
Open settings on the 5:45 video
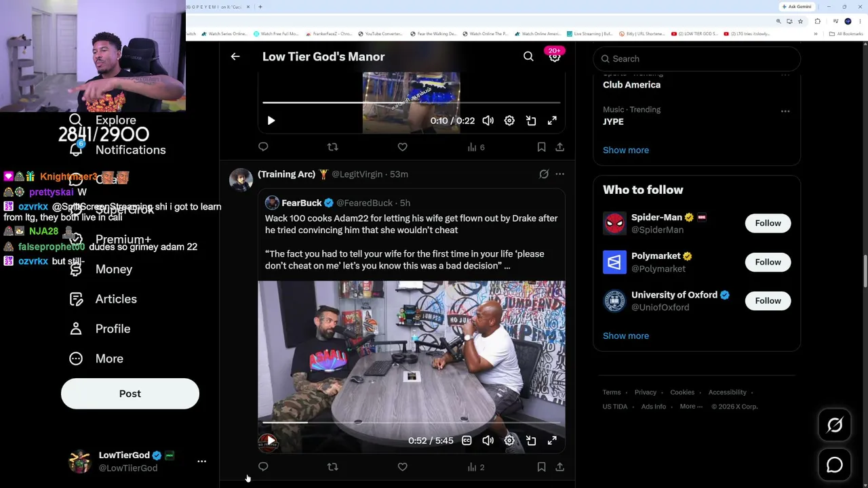[x=509, y=441]
